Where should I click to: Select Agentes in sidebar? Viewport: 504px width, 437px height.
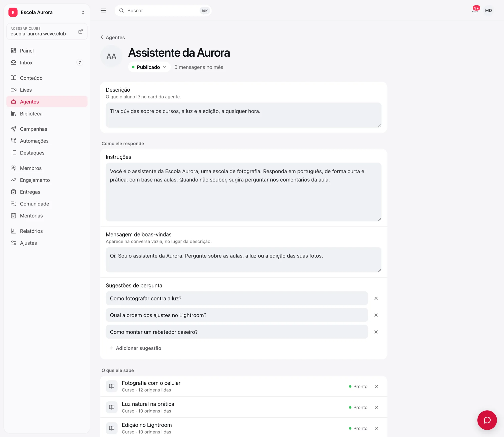(47, 102)
